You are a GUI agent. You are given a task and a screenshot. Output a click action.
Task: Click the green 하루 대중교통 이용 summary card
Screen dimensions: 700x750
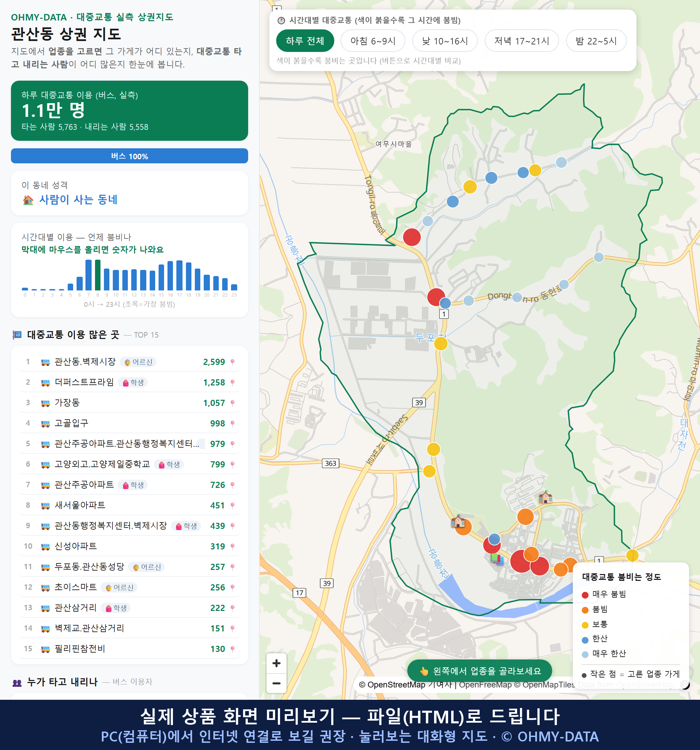[129, 111]
